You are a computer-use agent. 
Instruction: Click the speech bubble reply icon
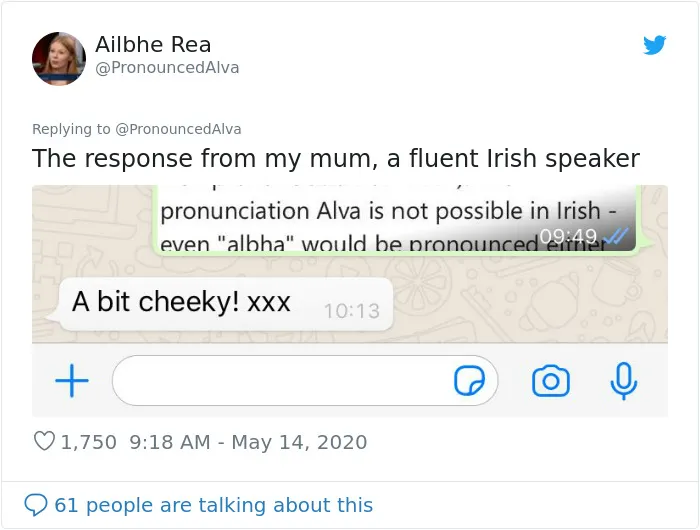coord(36,505)
